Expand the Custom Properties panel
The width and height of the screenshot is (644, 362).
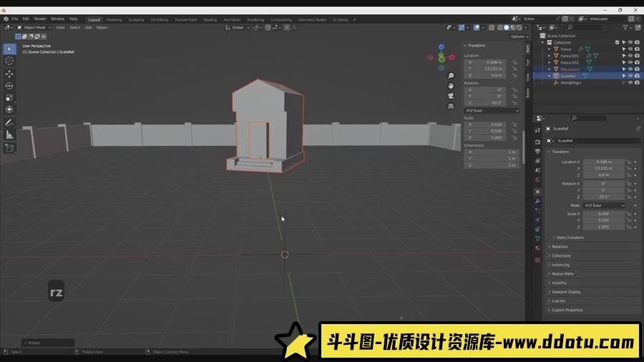[567, 310]
